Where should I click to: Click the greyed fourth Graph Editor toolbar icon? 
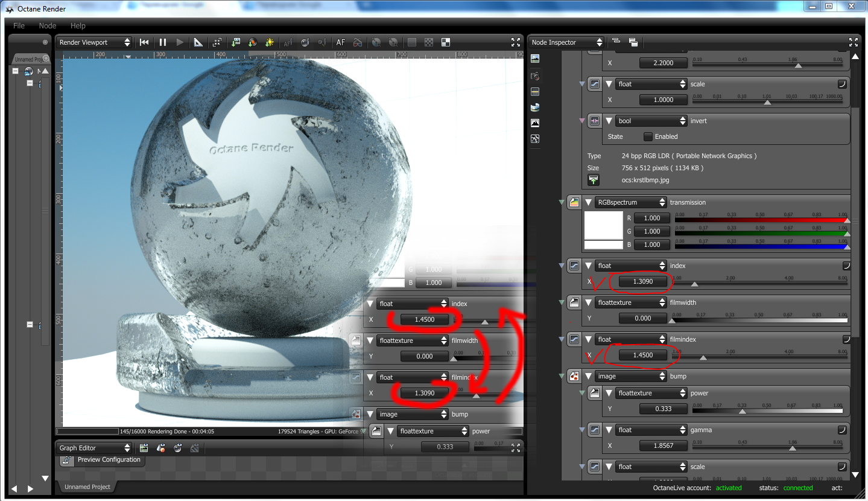(195, 448)
